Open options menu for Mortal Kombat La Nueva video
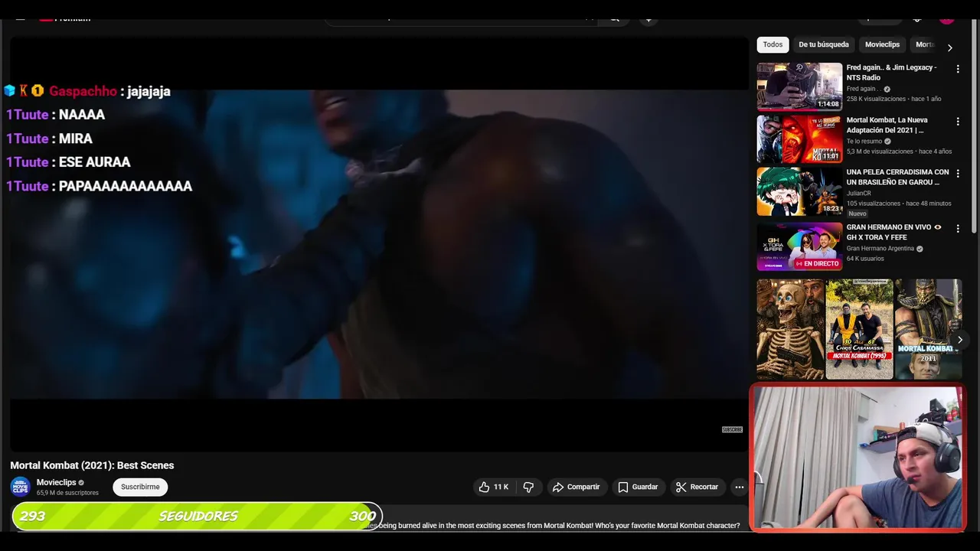Screen dimensions: 980x551 [x=957, y=122]
